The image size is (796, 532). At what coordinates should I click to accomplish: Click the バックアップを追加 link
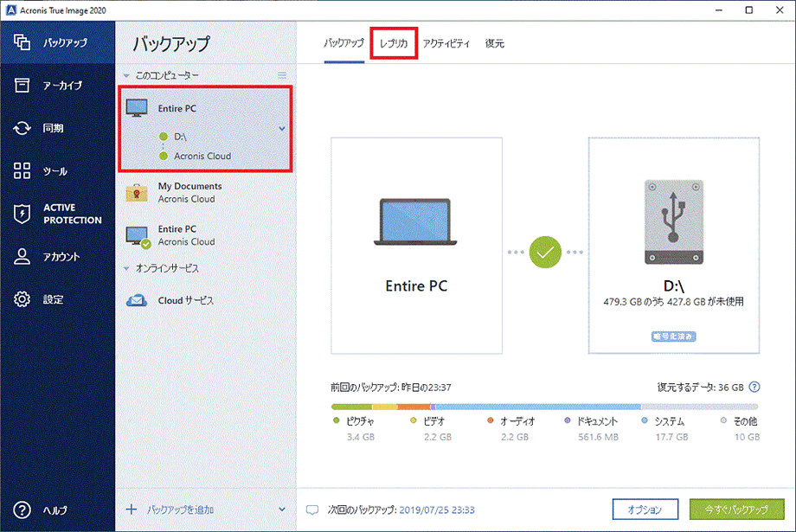[x=180, y=510]
